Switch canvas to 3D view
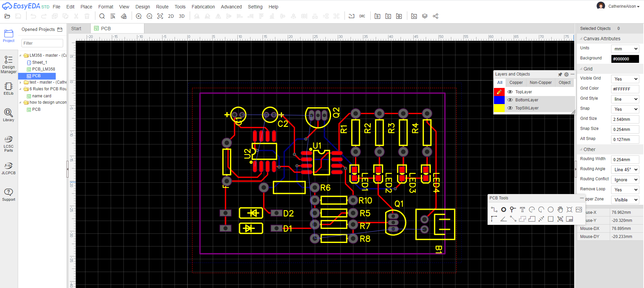Screen dimensions: 644x288 pos(182,16)
